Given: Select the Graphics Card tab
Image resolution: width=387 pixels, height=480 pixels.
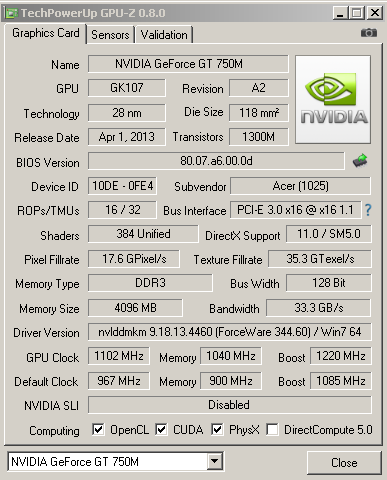Looking at the screenshot, I should click(x=46, y=33).
